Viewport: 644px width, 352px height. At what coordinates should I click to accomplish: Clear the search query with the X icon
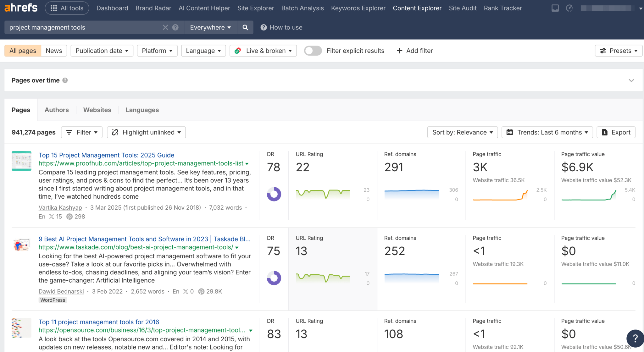click(x=165, y=27)
